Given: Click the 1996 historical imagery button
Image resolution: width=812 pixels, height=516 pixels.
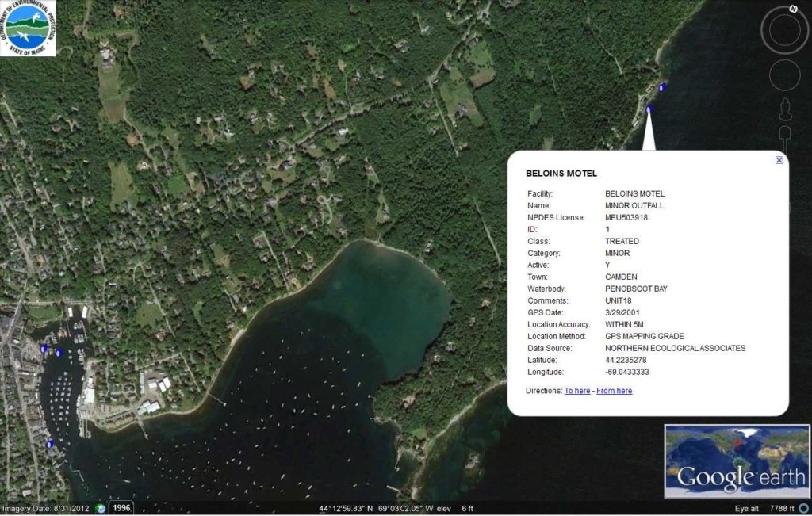Looking at the screenshot, I should pyautogui.click(x=121, y=508).
